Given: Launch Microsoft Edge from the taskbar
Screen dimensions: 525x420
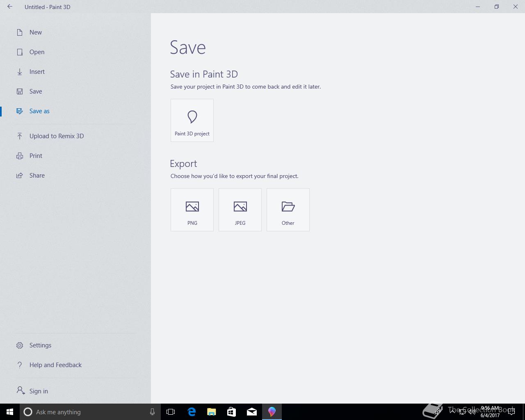Looking at the screenshot, I should [x=192, y=412].
